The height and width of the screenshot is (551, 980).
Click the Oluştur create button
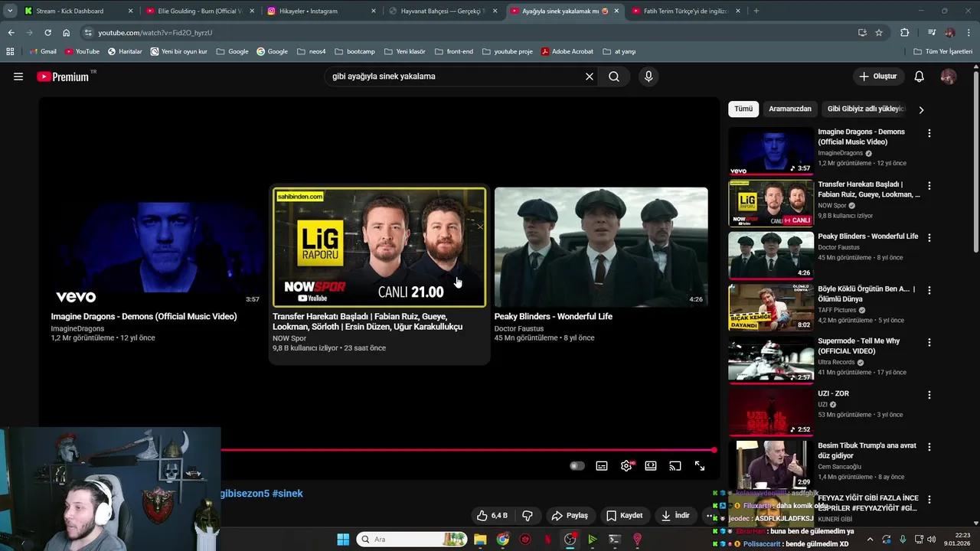click(877, 77)
